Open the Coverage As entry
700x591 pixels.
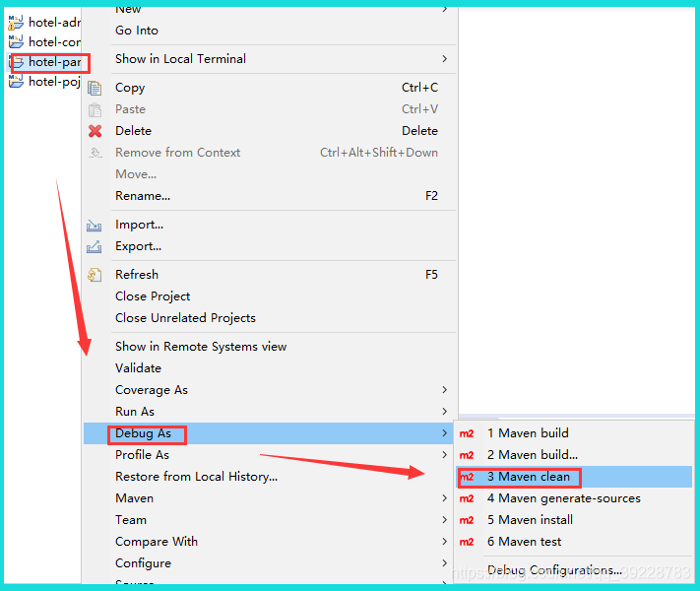pyautogui.click(x=152, y=390)
